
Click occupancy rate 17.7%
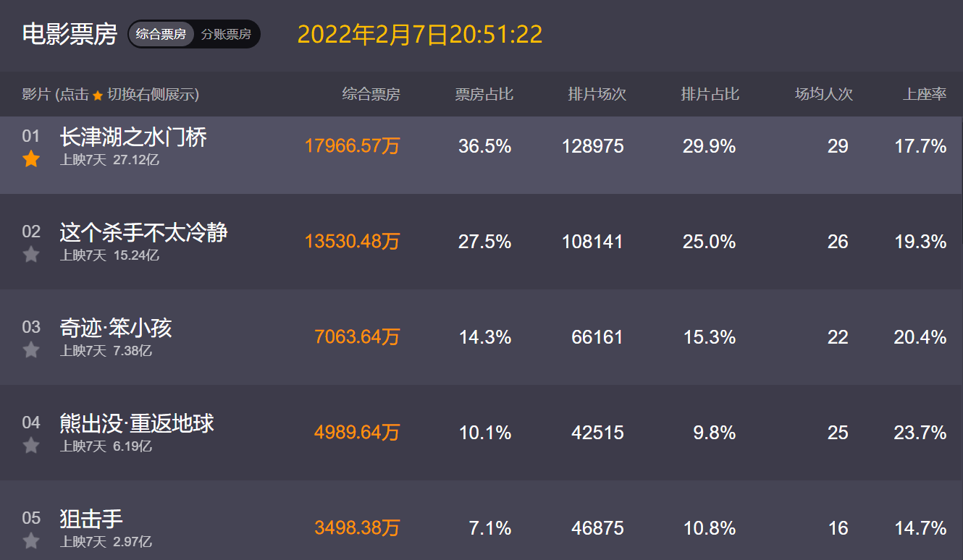point(920,146)
